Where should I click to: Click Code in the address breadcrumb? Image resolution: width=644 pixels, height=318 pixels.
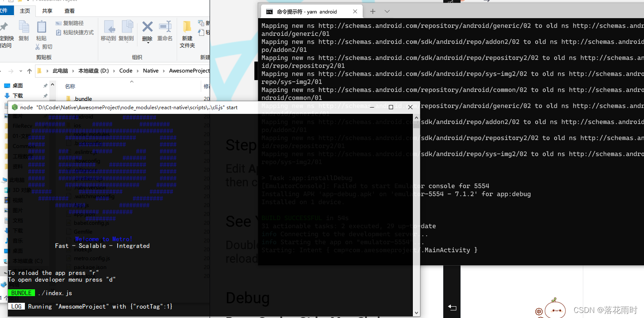pos(126,71)
